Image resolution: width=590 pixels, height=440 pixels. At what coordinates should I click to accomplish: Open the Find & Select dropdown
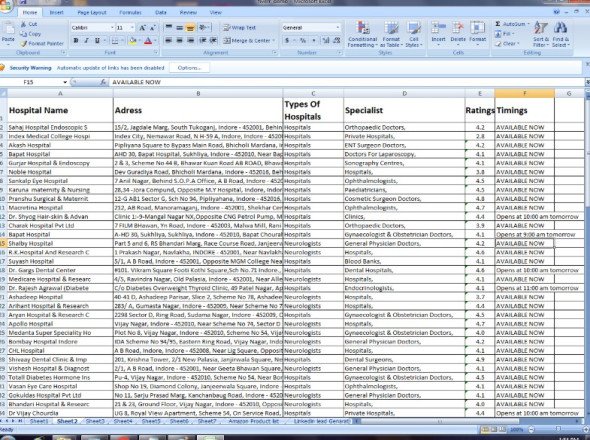(561, 34)
